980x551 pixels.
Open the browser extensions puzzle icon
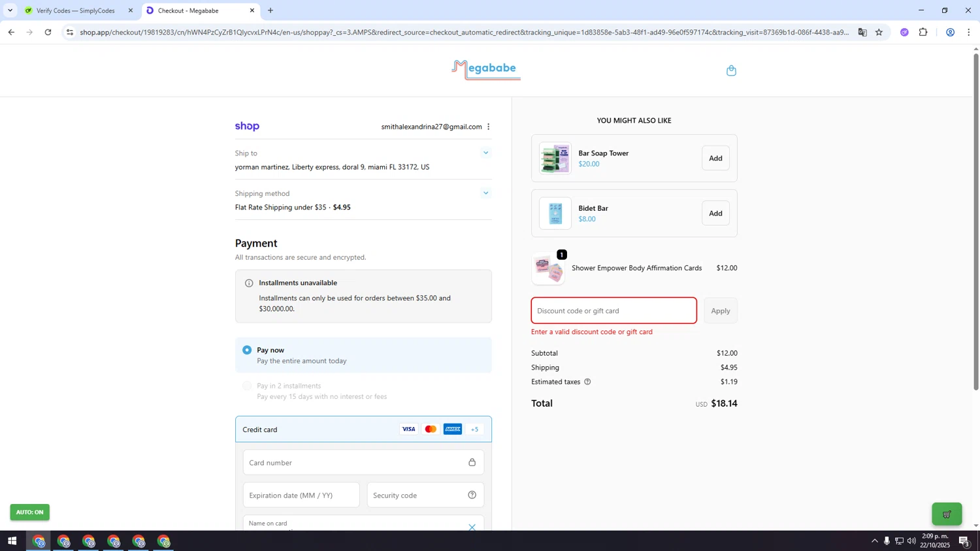(x=923, y=32)
